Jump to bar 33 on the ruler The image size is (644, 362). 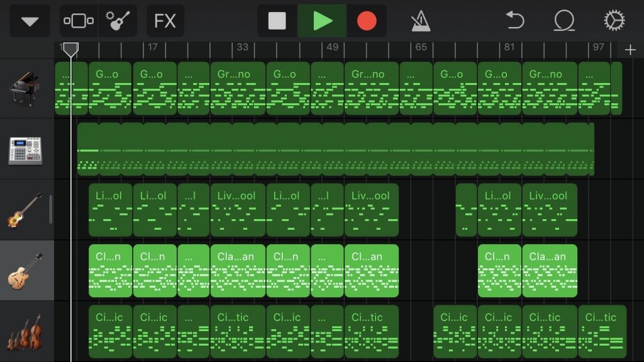[x=242, y=47]
